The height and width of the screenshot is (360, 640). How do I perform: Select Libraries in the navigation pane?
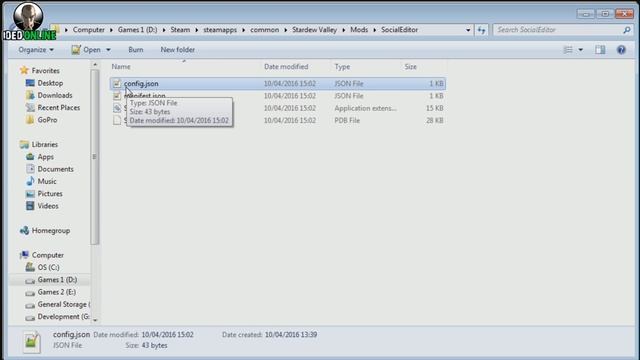45,144
